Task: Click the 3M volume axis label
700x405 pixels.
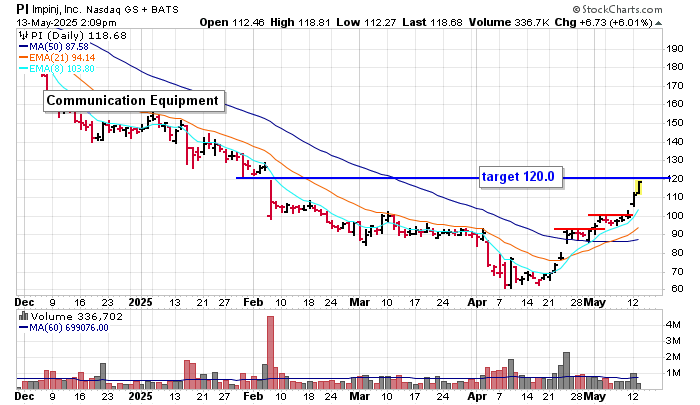Action: tap(673, 341)
